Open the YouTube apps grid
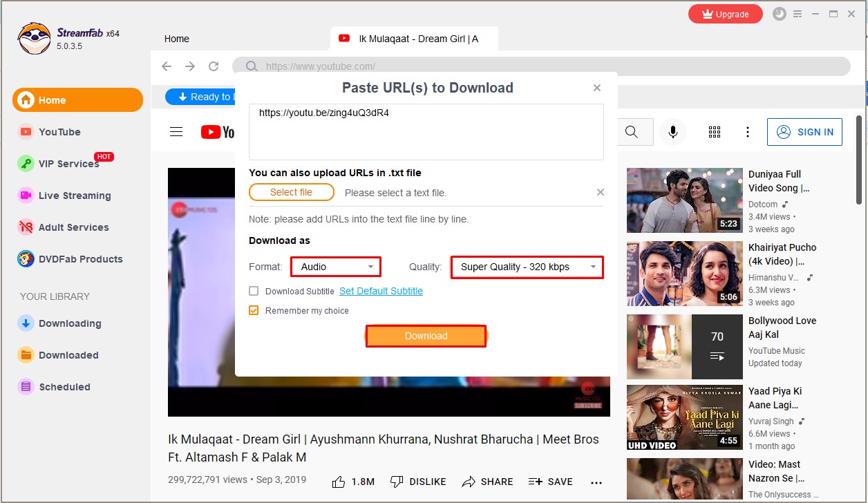Image resolution: width=868 pixels, height=503 pixels. click(715, 132)
